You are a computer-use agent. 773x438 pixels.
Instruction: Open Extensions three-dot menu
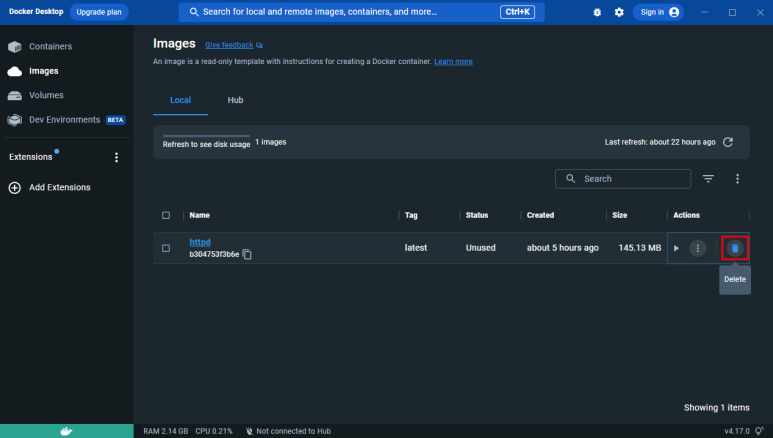(x=116, y=157)
